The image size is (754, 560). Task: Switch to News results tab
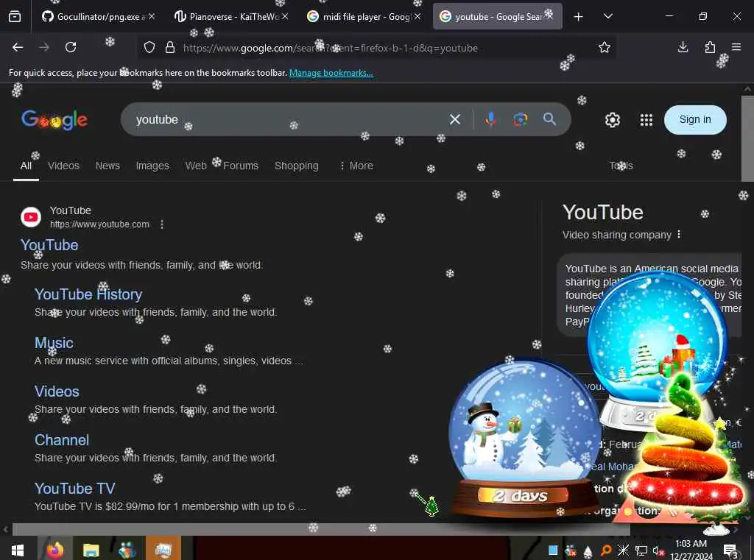tap(108, 166)
